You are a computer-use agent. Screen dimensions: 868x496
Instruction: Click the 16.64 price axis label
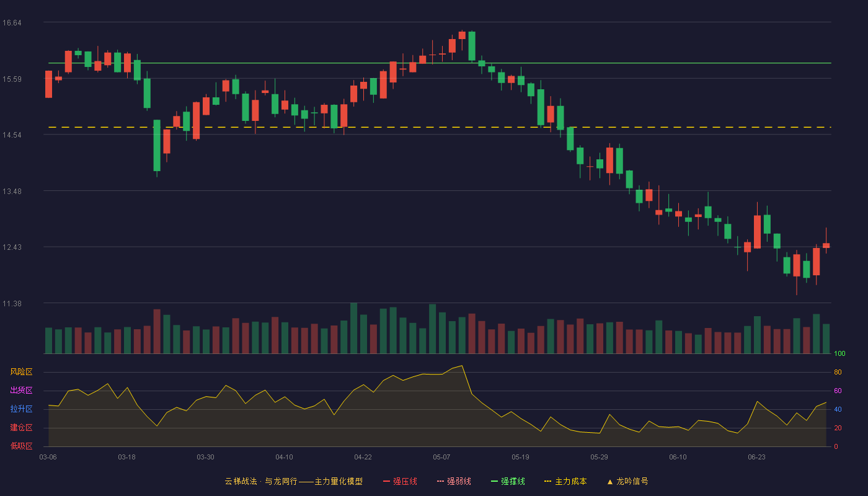tap(12, 23)
